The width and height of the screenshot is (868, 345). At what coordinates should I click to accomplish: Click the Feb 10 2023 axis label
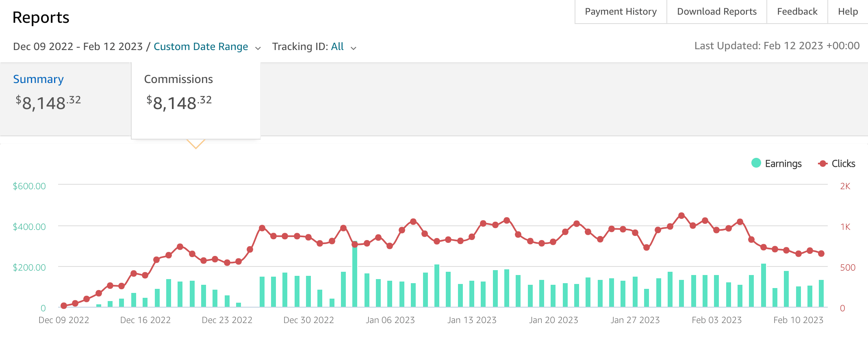798,320
